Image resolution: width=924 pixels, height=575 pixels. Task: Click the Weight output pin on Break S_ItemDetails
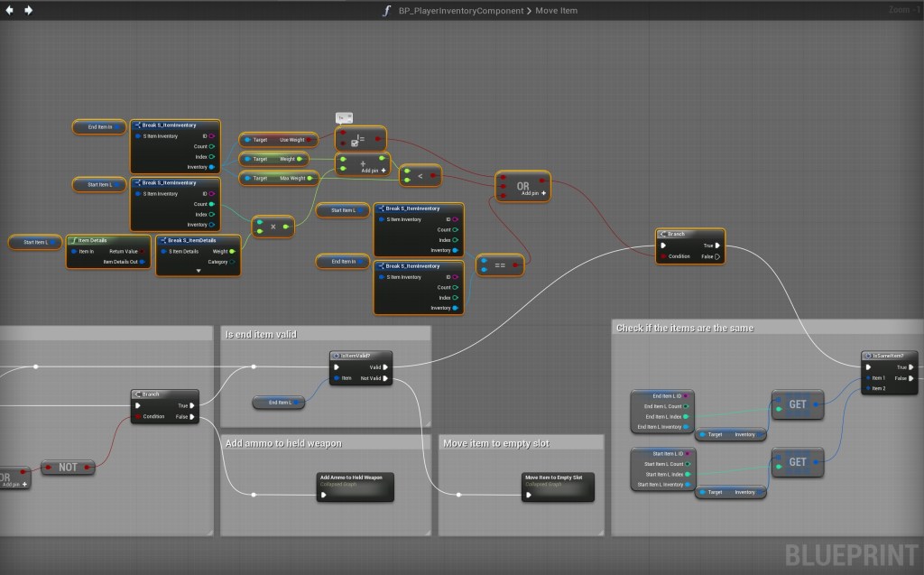coord(232,251)
